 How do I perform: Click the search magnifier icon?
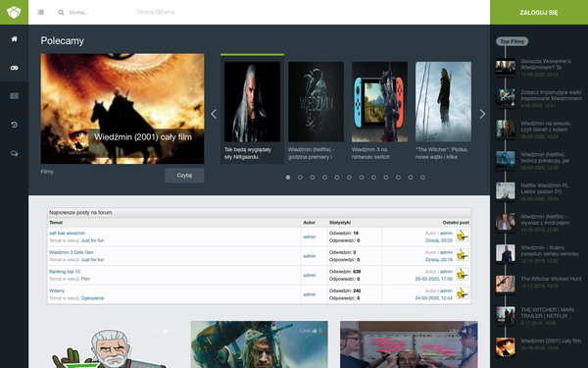coord(61,13)
